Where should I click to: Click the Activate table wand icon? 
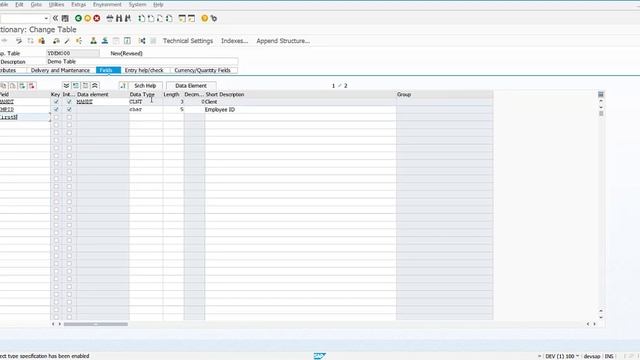[67, 41]
